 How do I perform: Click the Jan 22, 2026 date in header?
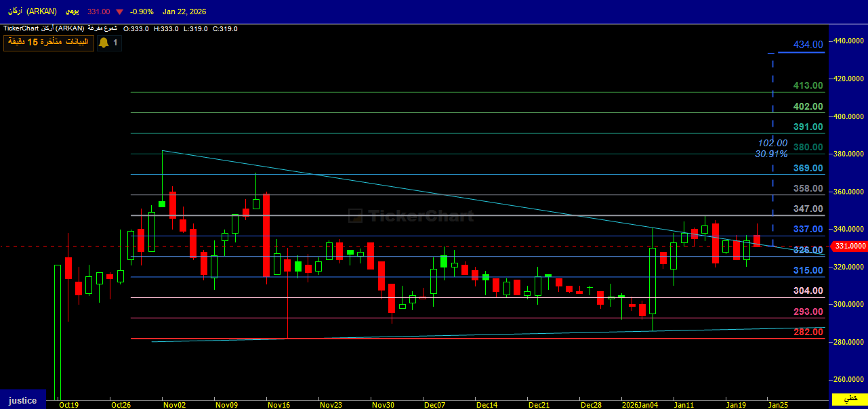click(184, 12)
